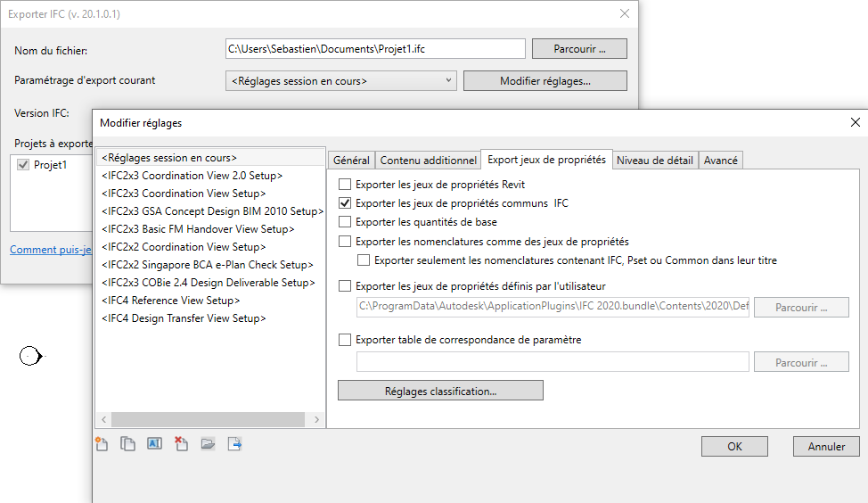Click Réglages classification button

(x=440, y=391)
